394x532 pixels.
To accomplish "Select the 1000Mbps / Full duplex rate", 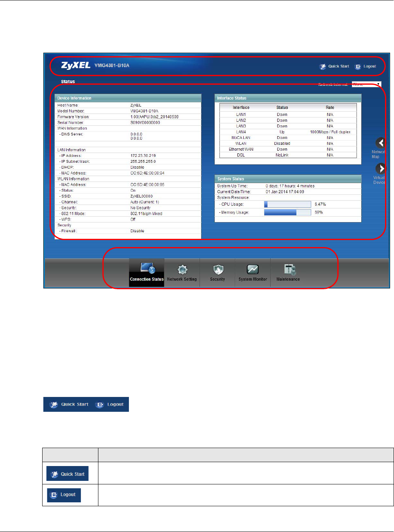I will tap(330, 132).
